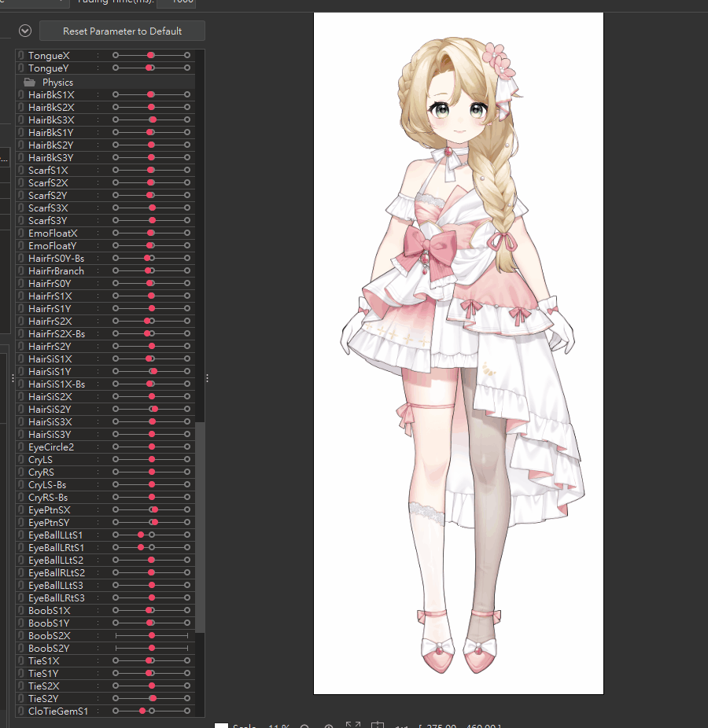Click the CryLS-Bs parameter name
Image resolution: width=708 pixels, height=728 pixels.
point(47,485)
